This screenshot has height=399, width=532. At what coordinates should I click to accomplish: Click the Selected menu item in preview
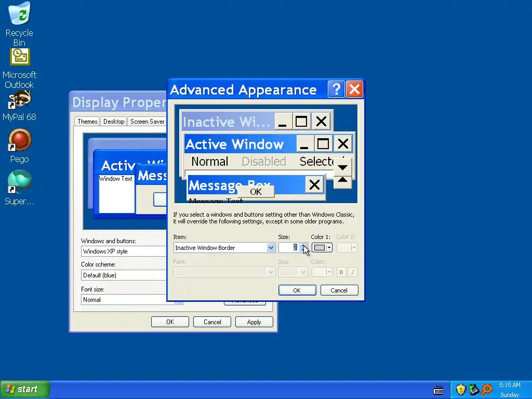coord(317,162)
